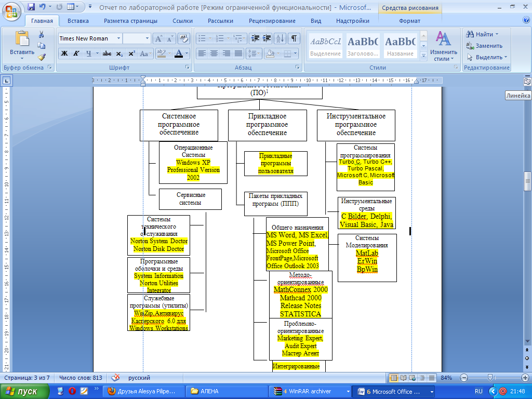Viewport: 532px width, 399px height.
Task: Open the line spacing dropdown
Action: pos(259,54)
